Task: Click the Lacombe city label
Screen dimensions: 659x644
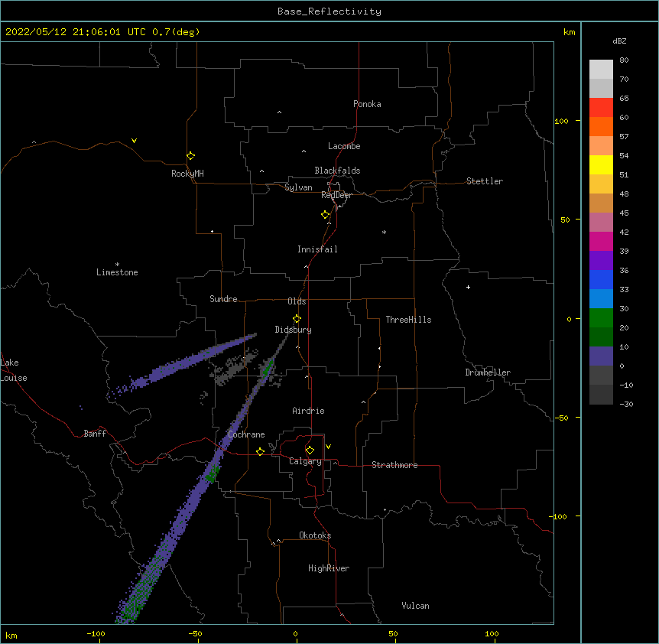Action: point(344,146)
